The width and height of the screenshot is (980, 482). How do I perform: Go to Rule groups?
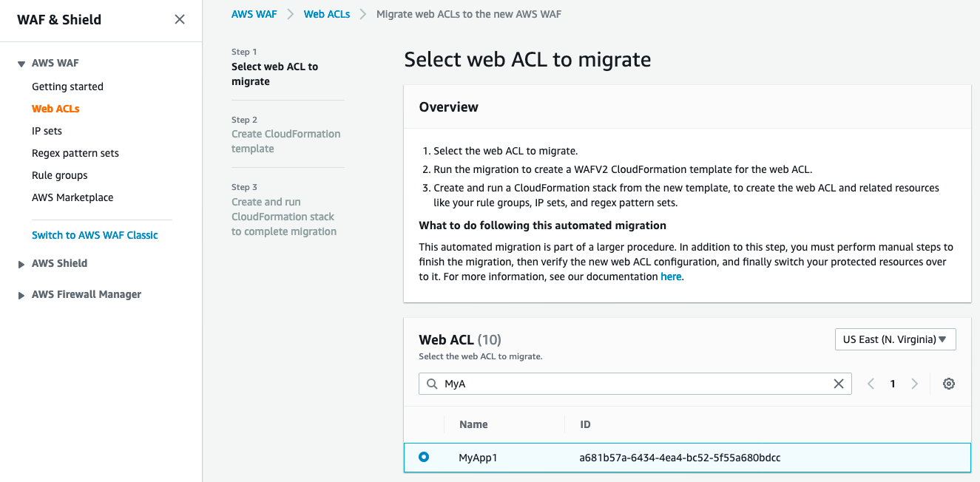tap(59, 175)
